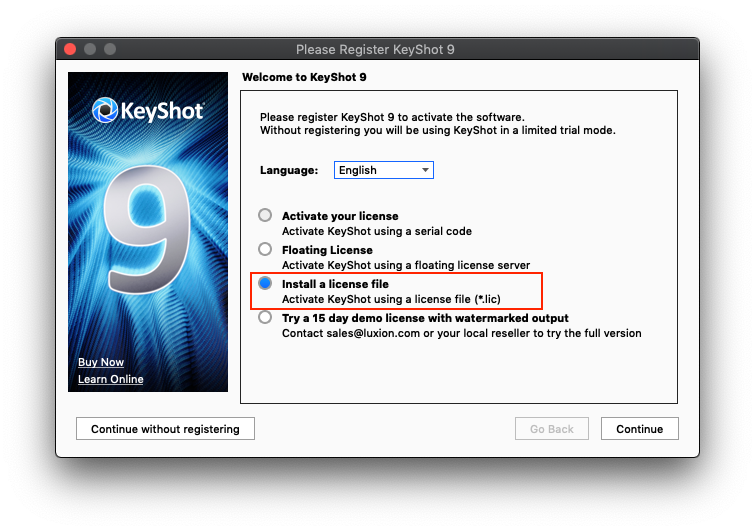Choose the Floating License radio option
The height and width of the screenshot is (531, 755).
[264, 249]
